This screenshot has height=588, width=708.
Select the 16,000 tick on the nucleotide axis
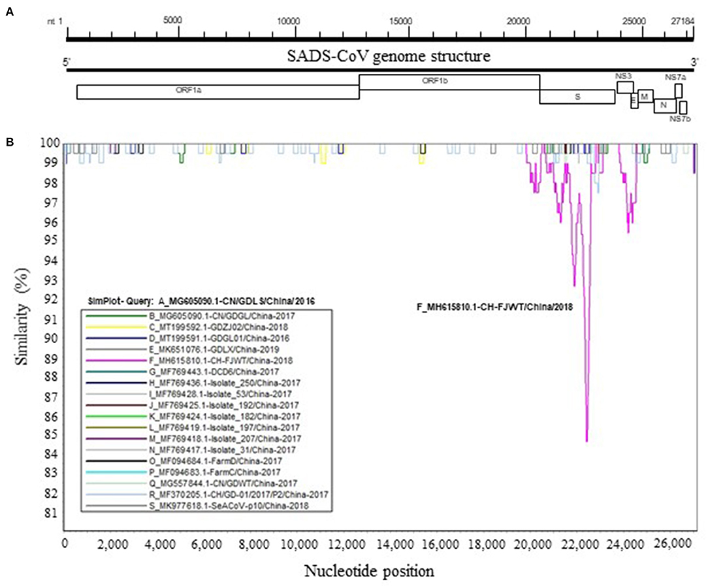(x=442, y=544)
